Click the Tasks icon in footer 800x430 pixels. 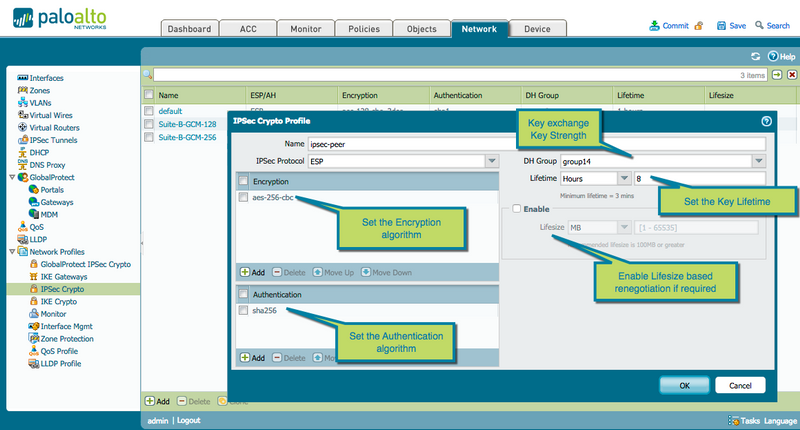pyautogui.click(x=733, y=421)
